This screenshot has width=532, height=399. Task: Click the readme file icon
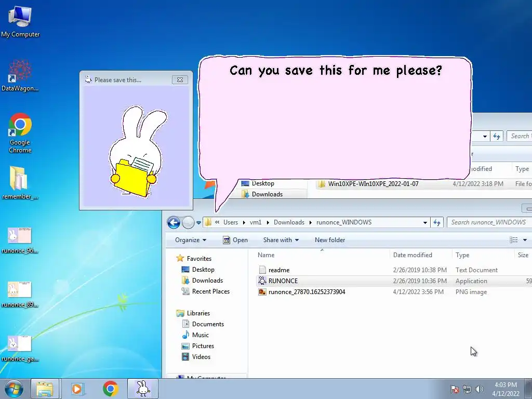262,270
